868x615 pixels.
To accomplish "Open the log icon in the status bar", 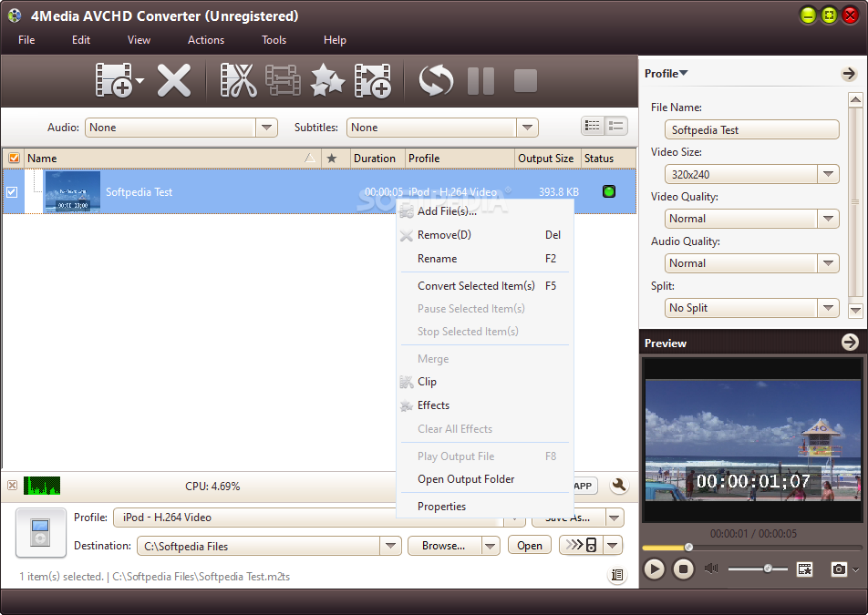I will [616, 575].
